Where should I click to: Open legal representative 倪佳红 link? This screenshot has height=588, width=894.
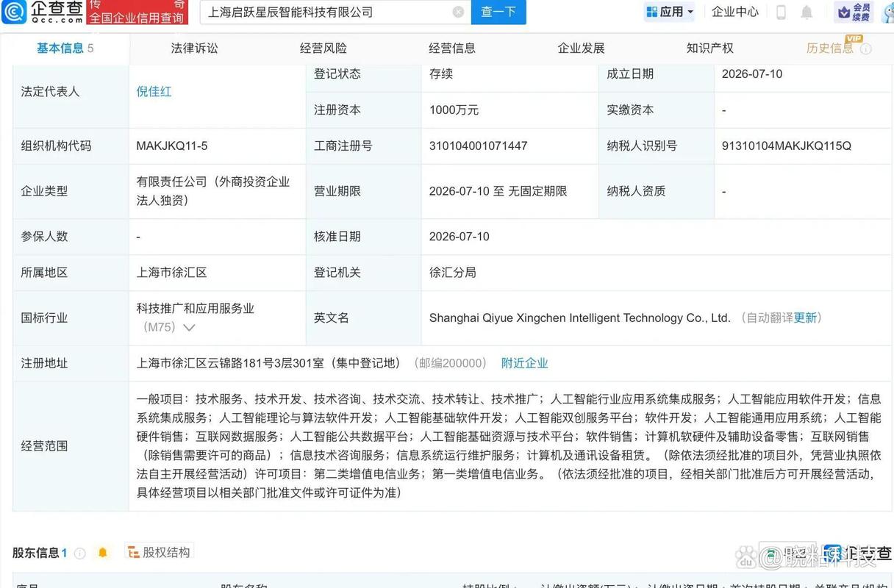tap(154, 92)
